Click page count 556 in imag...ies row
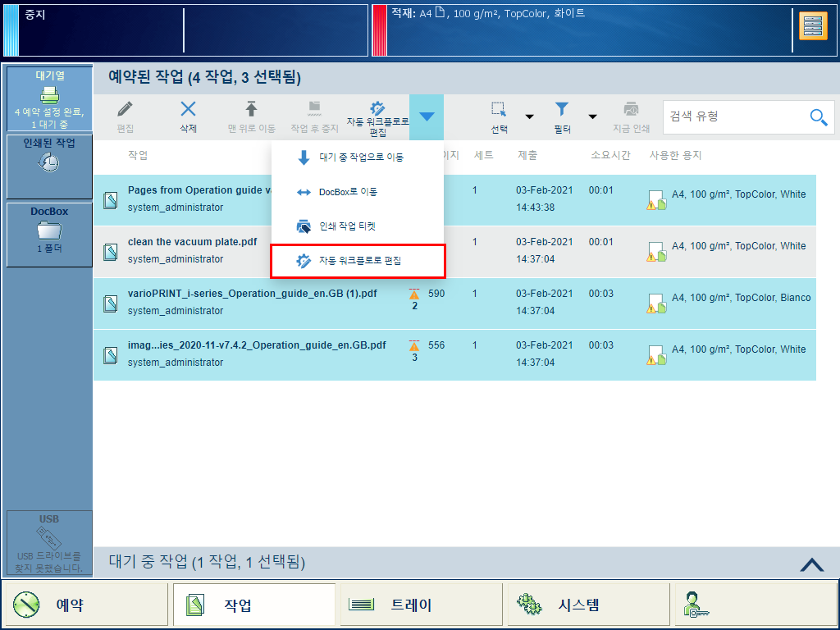Screen dimensions: 840x630 pos(436,345)
